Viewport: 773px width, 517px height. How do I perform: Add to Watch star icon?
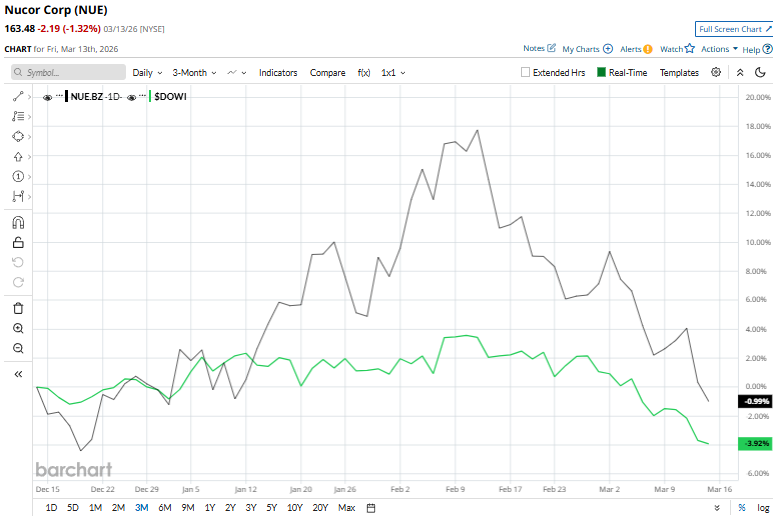tap(690, 48)
